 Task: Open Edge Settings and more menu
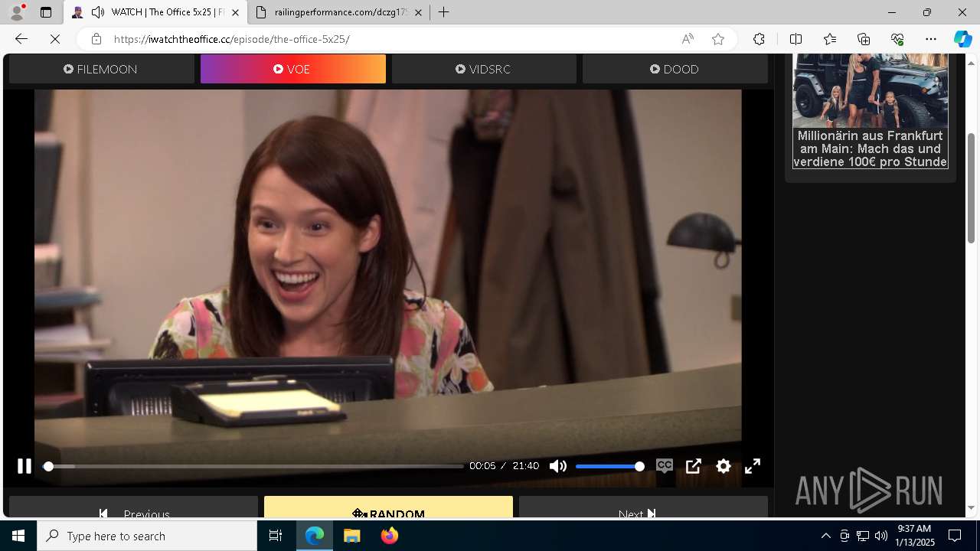[931, 39]
